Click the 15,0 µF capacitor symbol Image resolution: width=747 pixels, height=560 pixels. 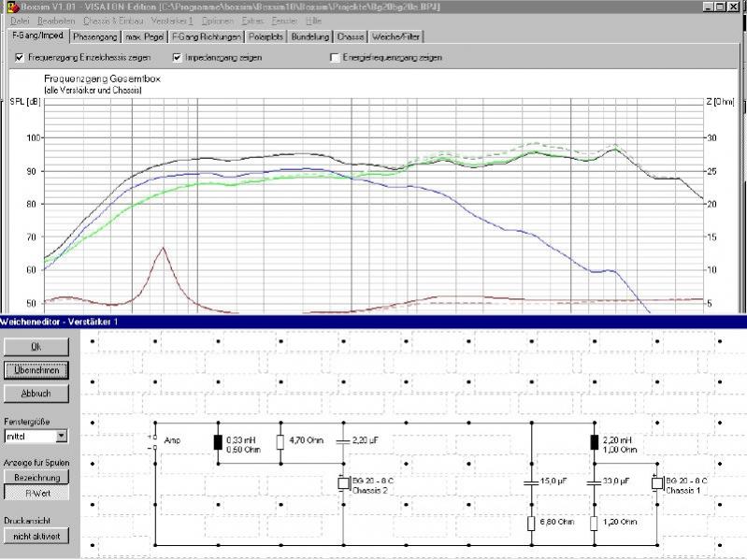(x=530, y=483)
